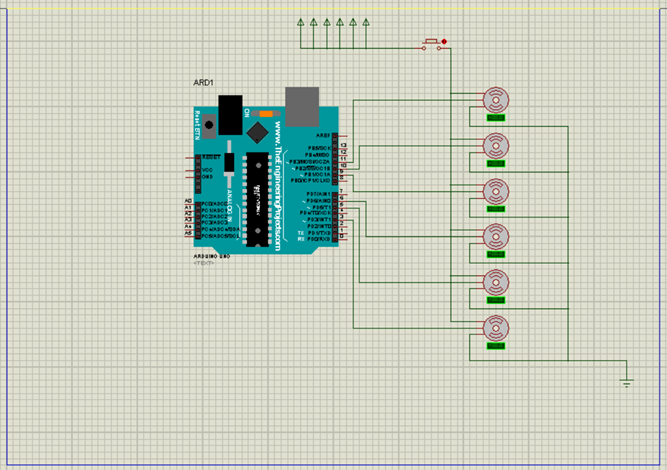This screenshot has height=470, width=667.
Task: Click Arduino digital pin 12
Action: [x=340, y=155]
